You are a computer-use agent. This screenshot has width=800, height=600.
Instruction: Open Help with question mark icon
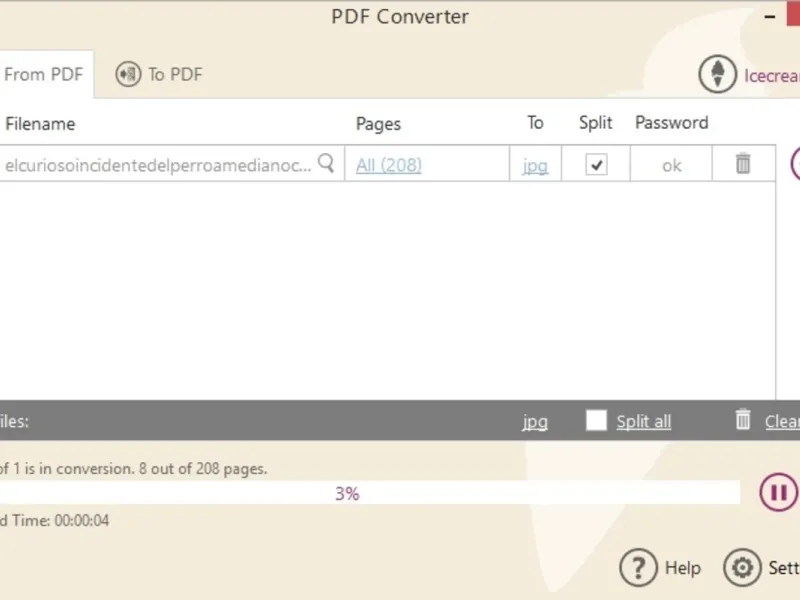638,567
